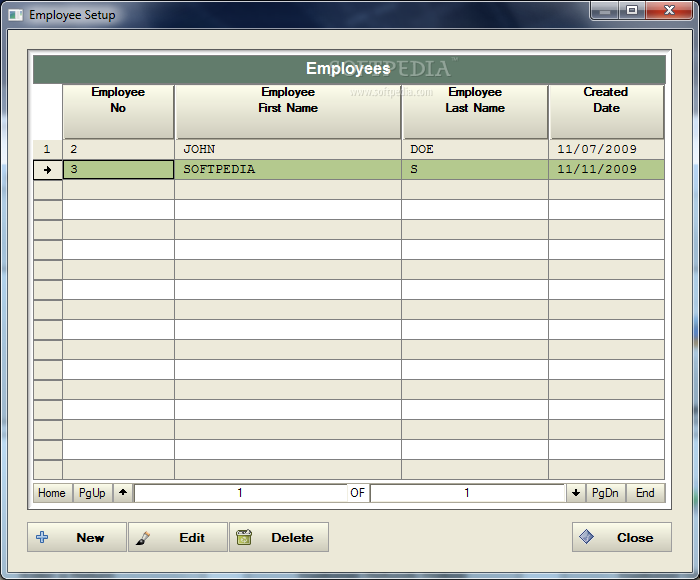This screenshot has height=580, width=700.
Task: Click row selector numbered 1
Action: [x=48, y=149]
